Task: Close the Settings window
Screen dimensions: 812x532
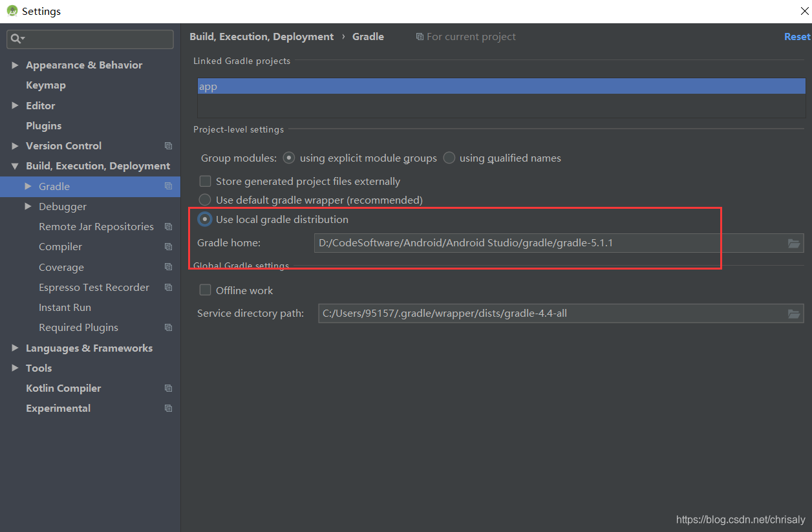Action: 804,11
